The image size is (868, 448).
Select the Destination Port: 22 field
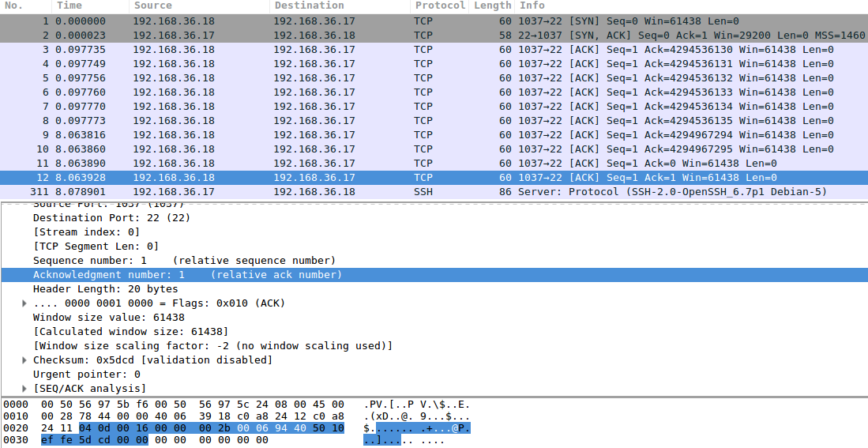click(x=111, y=218)
